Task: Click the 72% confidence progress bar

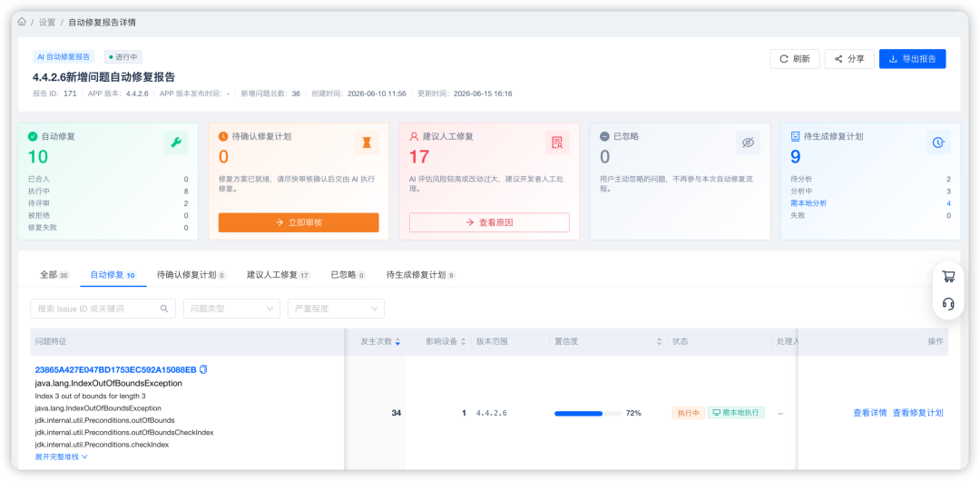Action: coord(587,414)
